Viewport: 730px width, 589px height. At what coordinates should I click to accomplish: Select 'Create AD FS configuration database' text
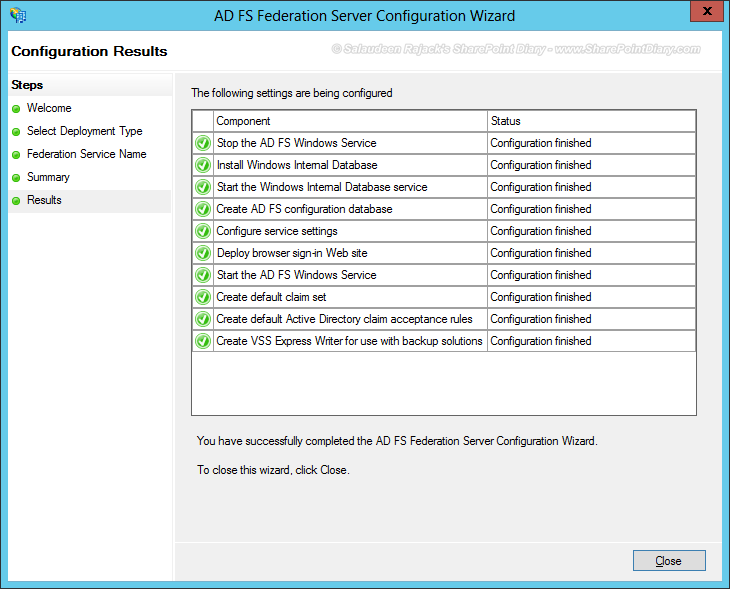pos(304,209)
